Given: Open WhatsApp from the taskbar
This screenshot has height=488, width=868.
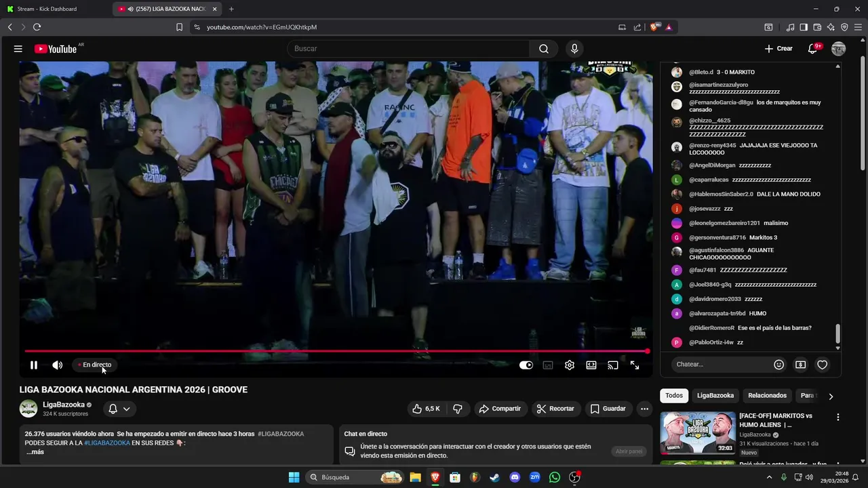Looking at the screenshot, I should click(x=555, y=477).
